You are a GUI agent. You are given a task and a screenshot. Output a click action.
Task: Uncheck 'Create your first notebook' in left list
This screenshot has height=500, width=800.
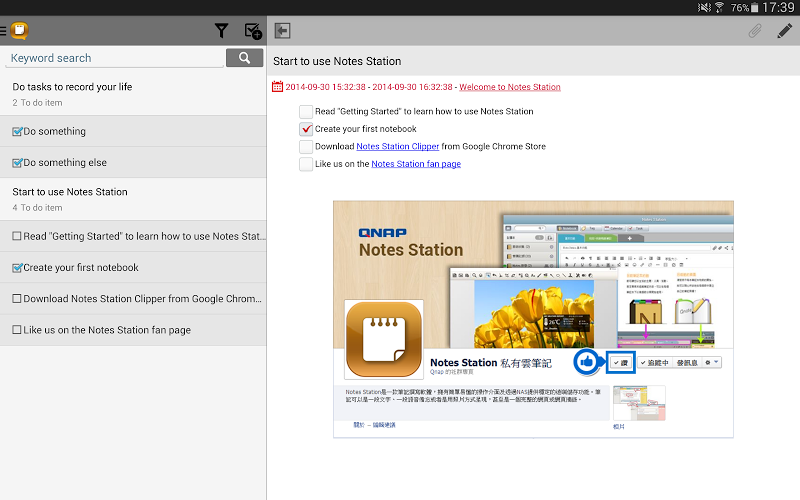pyautogui.click(x=17, y=267)
